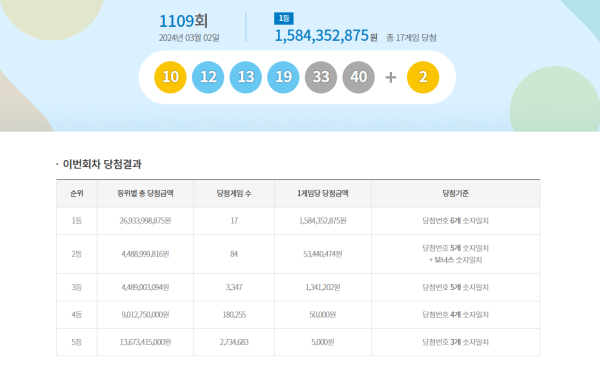Click the prize amount 1,584,352,875원
The height and width of the screenshot is (383, 600).
326,36
